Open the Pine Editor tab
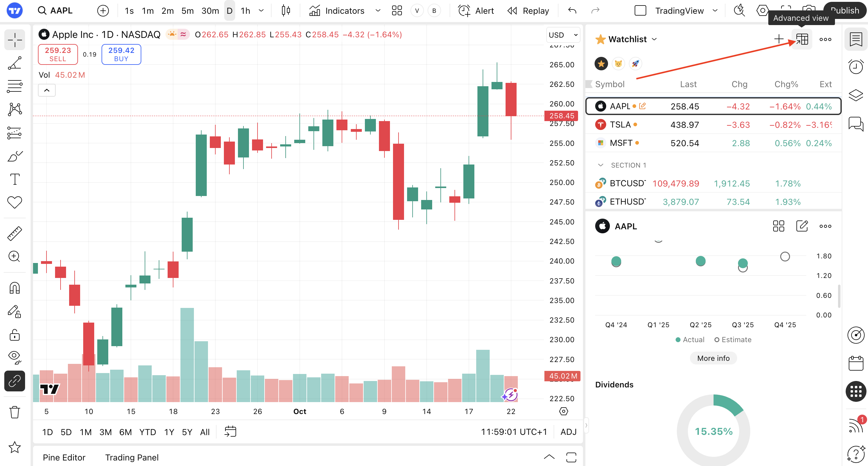The image size is (868, 466). [64, 457]
